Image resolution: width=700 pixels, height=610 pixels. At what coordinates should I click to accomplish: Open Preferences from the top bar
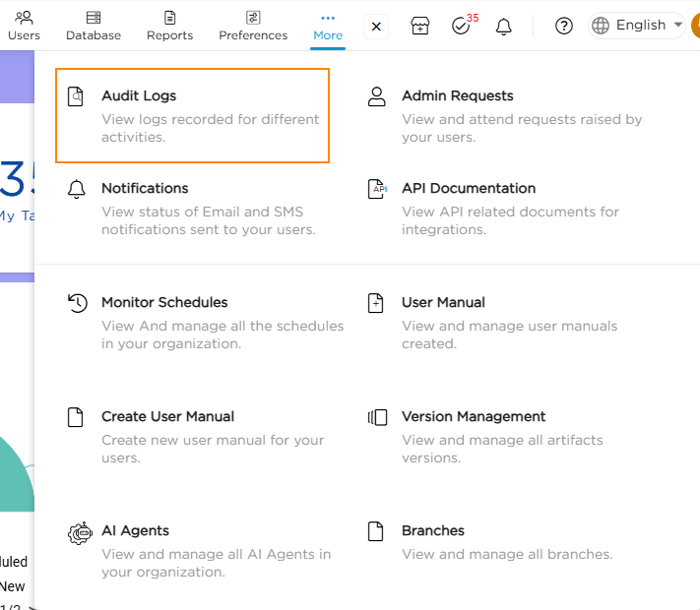click(253, 26)
